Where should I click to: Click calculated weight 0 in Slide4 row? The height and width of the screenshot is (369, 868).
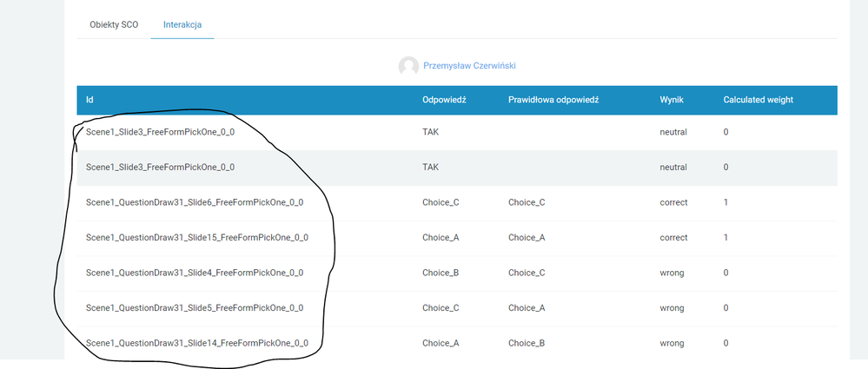(726, 273)
